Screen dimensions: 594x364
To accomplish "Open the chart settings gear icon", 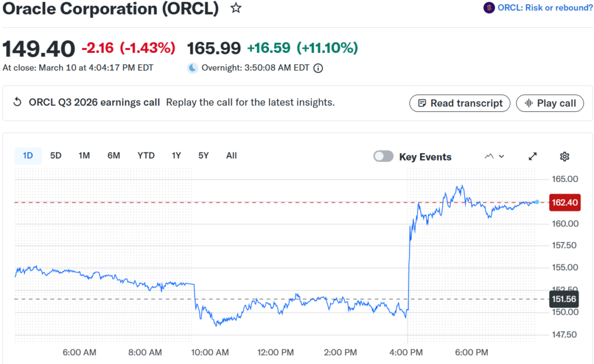I will pyautogui.click(x=564, y=156).
